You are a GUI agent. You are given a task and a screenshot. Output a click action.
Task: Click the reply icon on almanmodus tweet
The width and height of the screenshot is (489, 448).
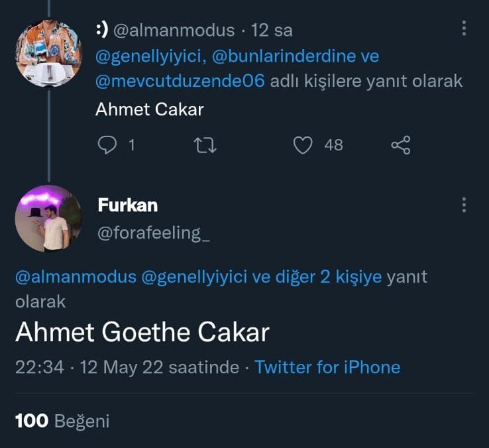107,144
